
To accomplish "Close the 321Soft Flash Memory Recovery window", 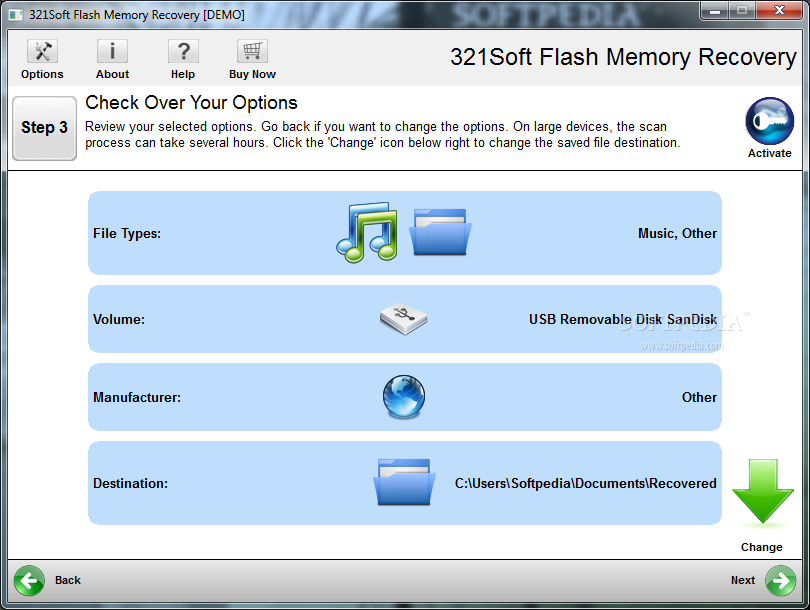I will 780,11.
